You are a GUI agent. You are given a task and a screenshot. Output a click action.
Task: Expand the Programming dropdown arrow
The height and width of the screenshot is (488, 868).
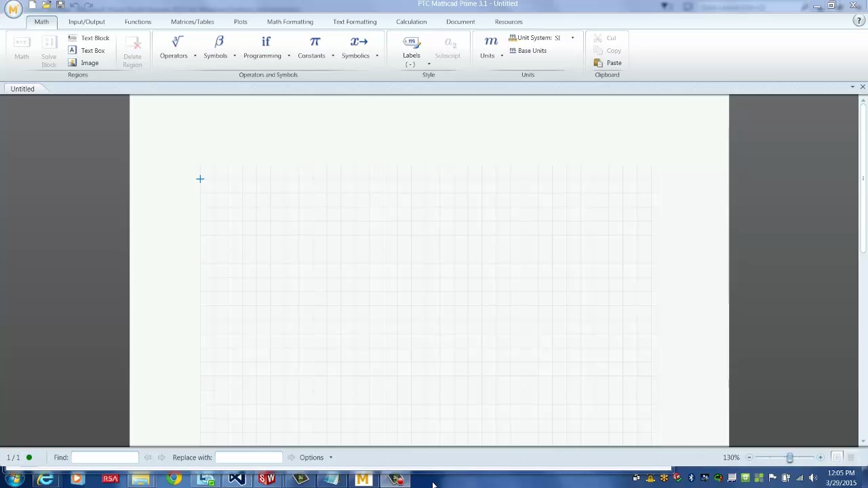pyautogui.click(x=289, y=56)
